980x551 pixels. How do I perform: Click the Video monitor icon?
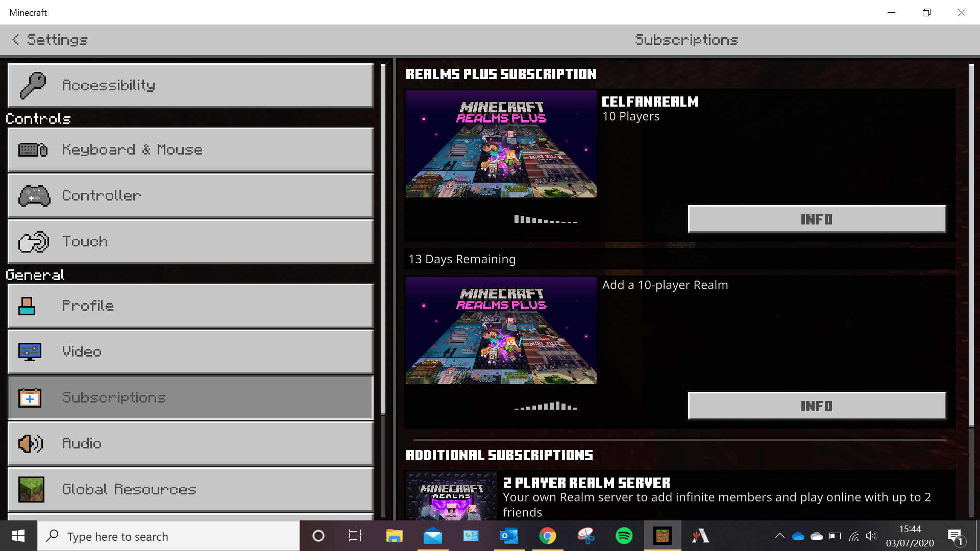[x=30, y=352]
